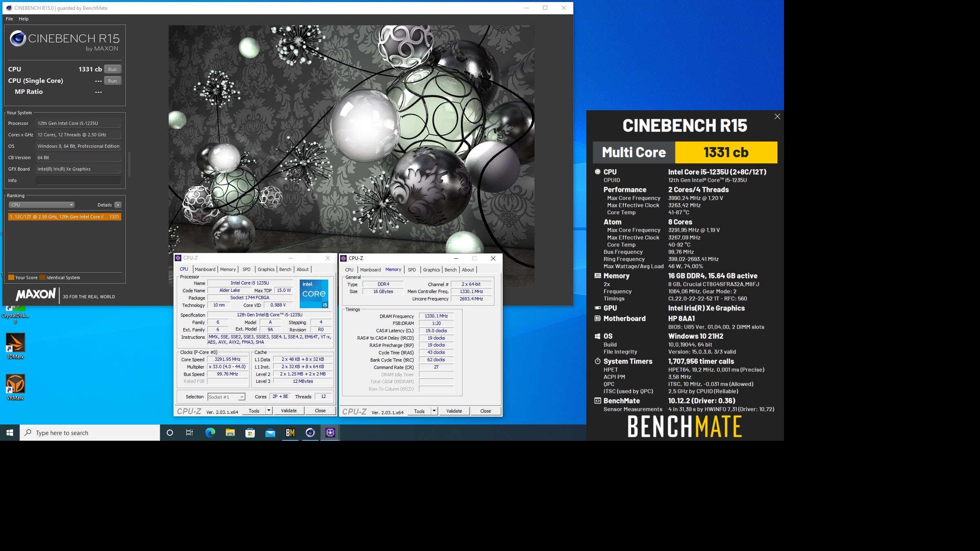The width and height of the screenshot is (980, 551).
Task: Switch to Cinebench in the taskbar
Action: pos(310,433)
